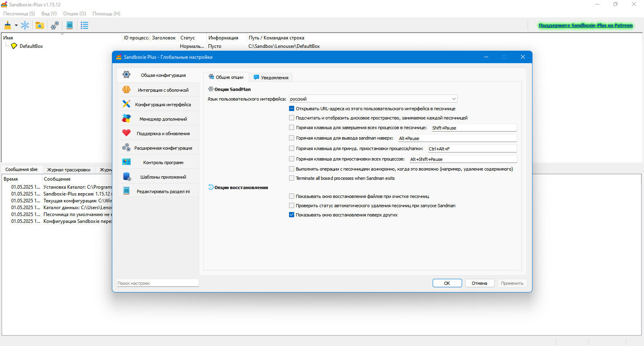Click the Alt+Pause hotkey field
Image resolution: width=644 pixels, height=346 pixels.
tap(457, 138)
